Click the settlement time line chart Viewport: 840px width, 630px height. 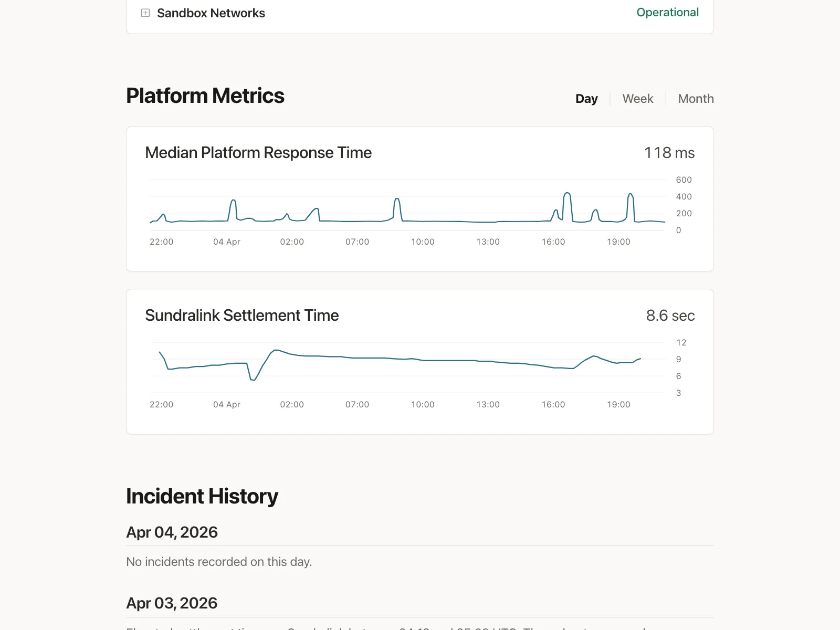[x=407, y=367]
